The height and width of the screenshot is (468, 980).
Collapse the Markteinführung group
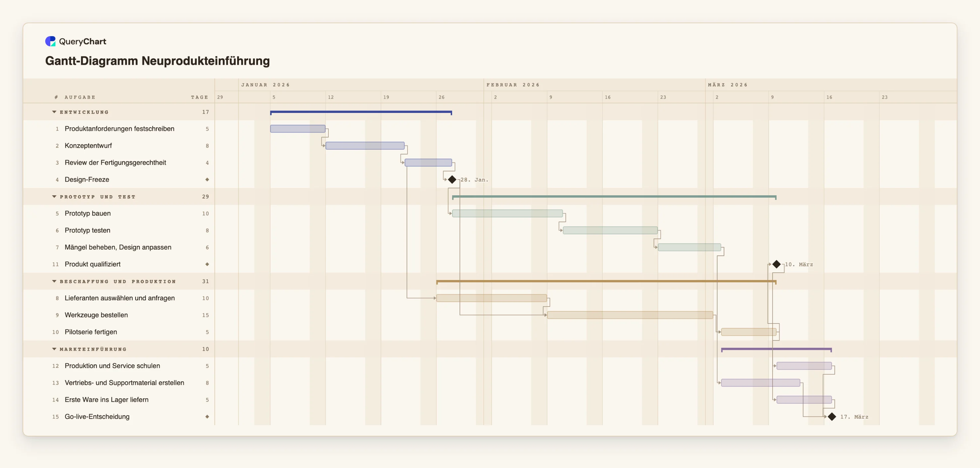click(x=54, y=349)
